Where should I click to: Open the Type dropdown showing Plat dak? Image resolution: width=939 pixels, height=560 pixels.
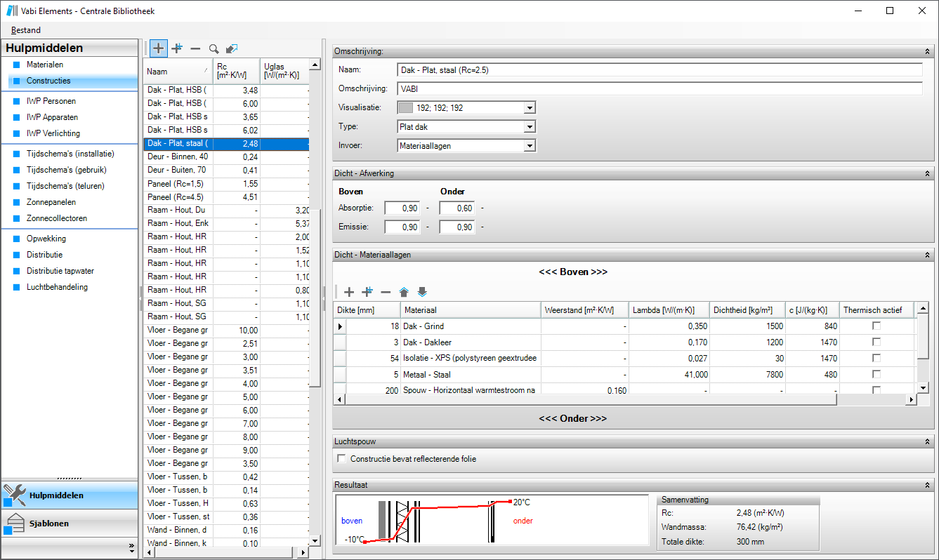click(530, 127)
